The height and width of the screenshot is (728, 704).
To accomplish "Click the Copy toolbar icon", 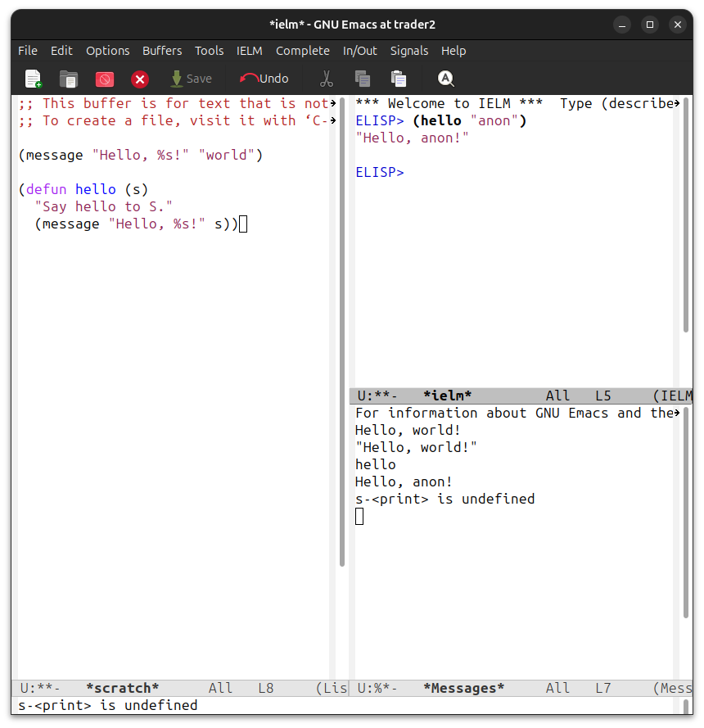I will [x=363, y=79].
